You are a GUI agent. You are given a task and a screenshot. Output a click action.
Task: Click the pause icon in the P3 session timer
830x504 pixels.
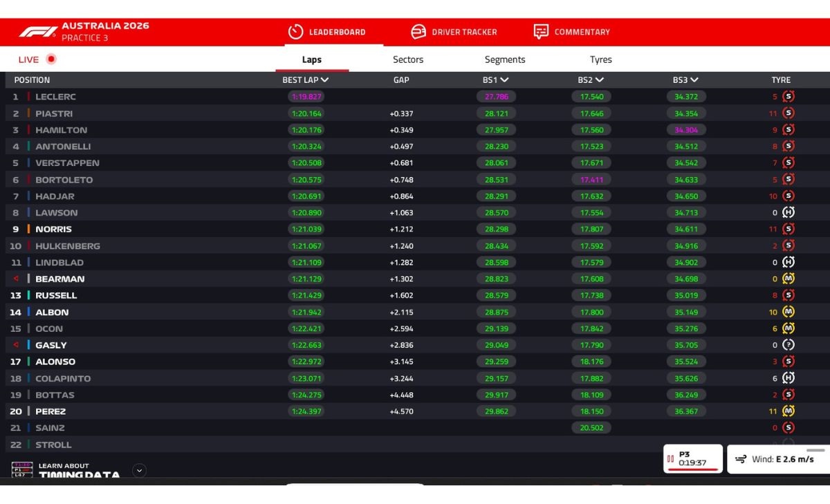click(x=670, y=457)
